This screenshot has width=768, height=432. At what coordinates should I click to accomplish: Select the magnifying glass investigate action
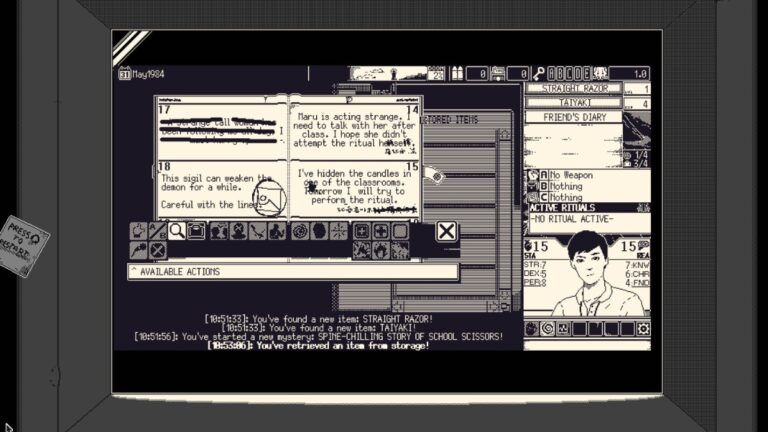(x=176, y=231)
